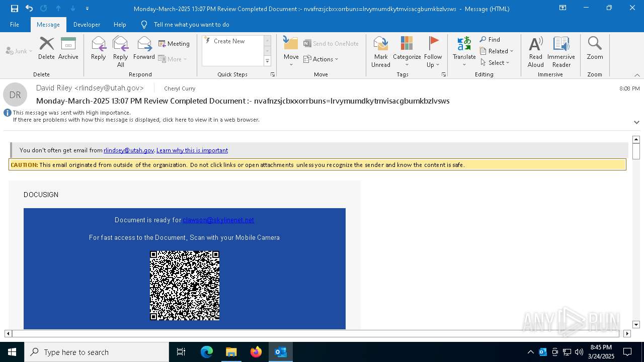This screenshot has height=362, width=644.
Task: Open Manage Quick Steps dialog launcher
Action: (x=273, y=74)
